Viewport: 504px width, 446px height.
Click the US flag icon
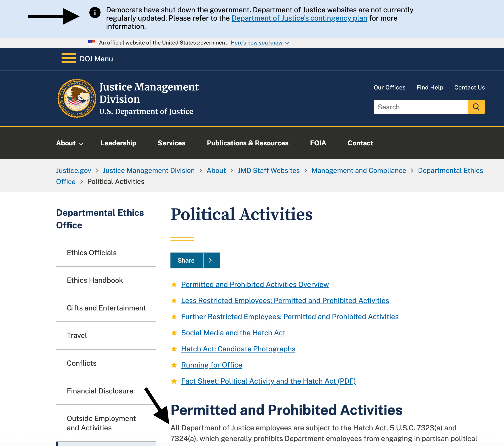pyautogui.click(x=92, y=43)
